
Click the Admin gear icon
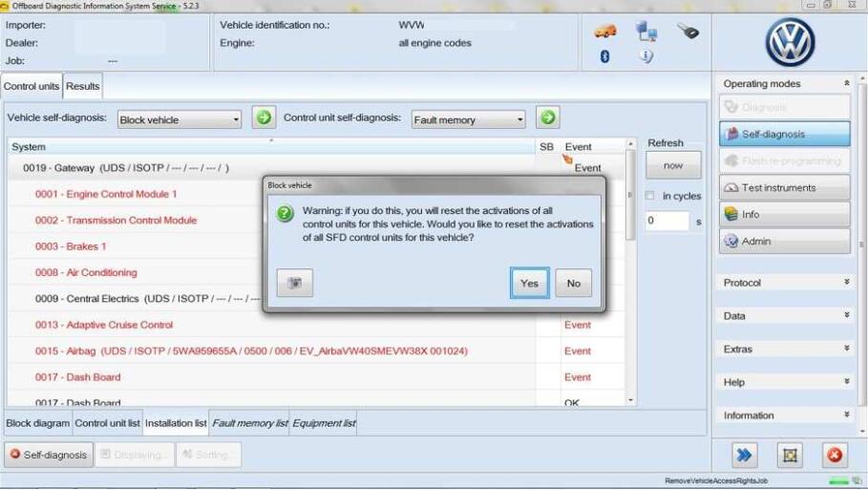(731, 242)
